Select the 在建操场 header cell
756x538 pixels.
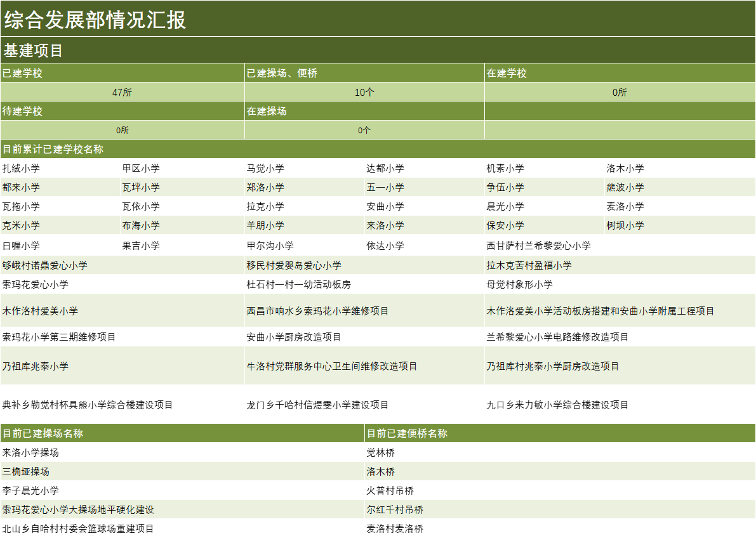[364, 111]
